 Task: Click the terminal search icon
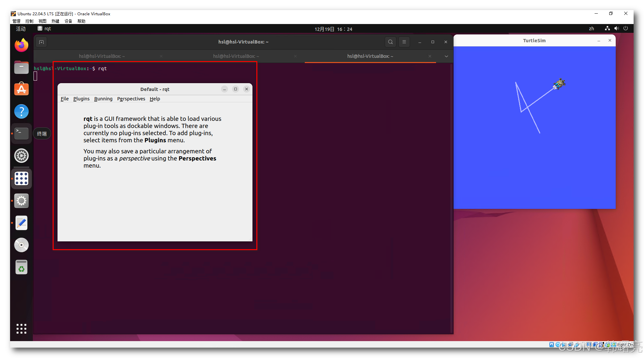click(390, 42)
